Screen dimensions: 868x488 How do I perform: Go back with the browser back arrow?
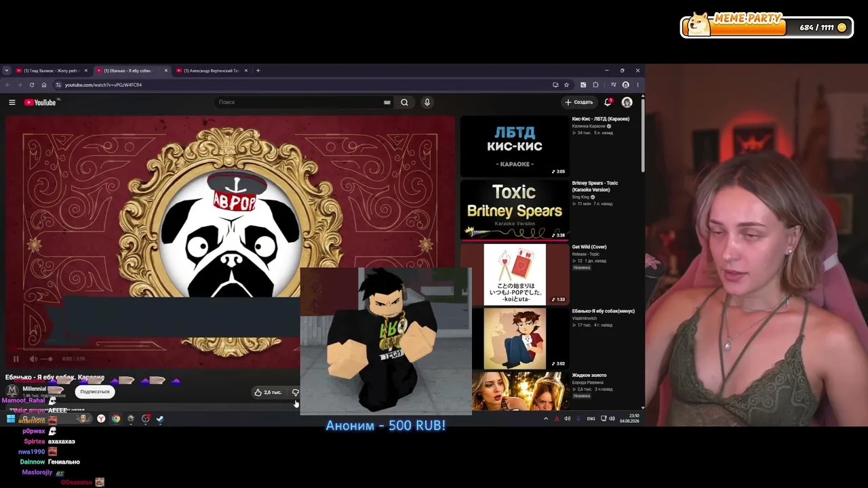click(7, 85)
